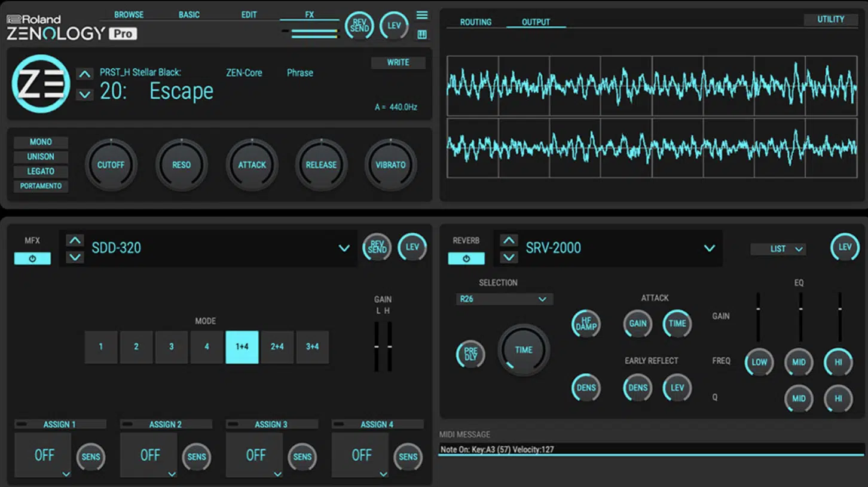Select MFX mode 2

coord(136,347)
